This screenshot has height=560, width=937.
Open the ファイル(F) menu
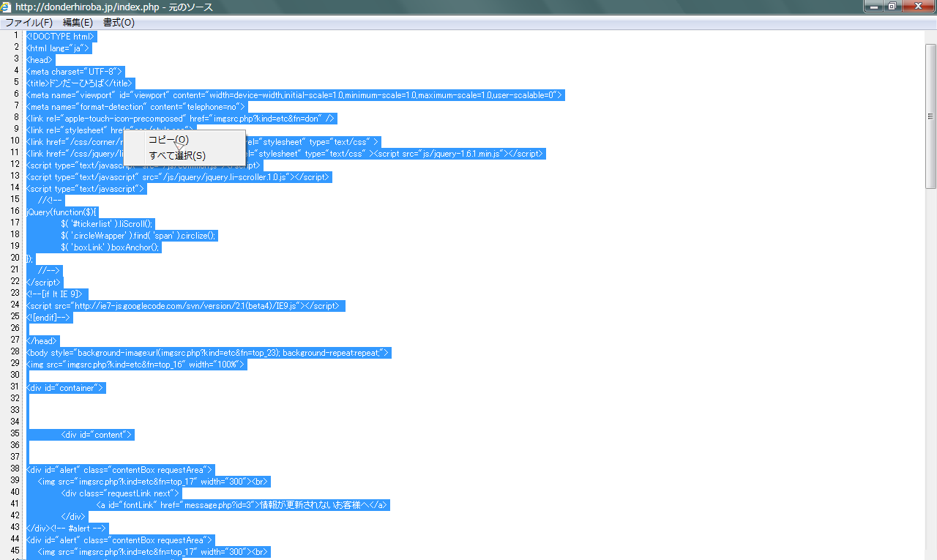(x=29, y=23)
